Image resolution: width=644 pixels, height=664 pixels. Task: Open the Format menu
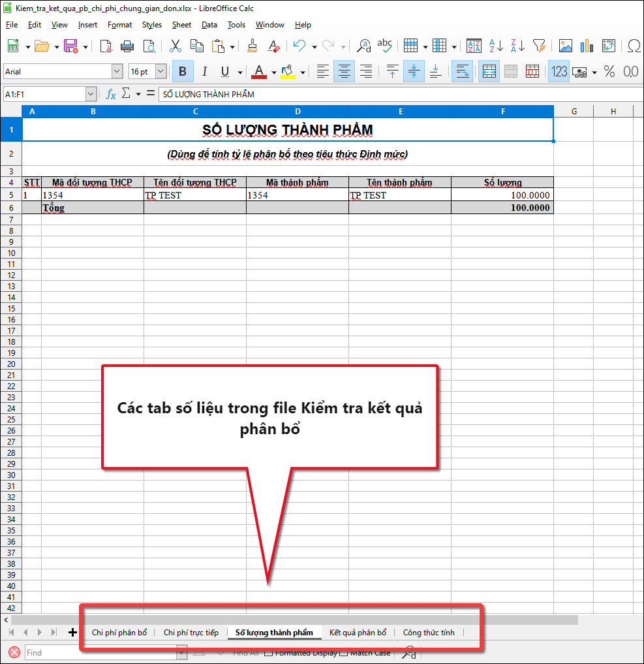pyautogui.click(x=119, y=25)
